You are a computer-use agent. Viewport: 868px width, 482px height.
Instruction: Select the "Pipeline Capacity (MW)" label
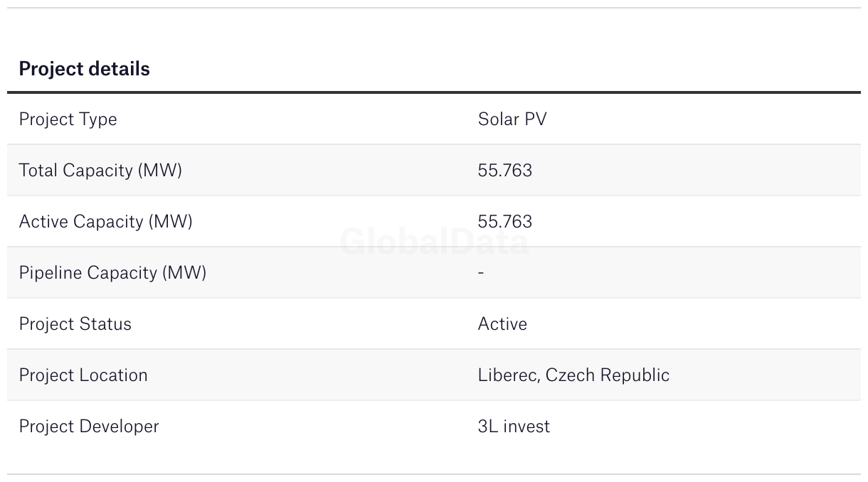[112, 273]
